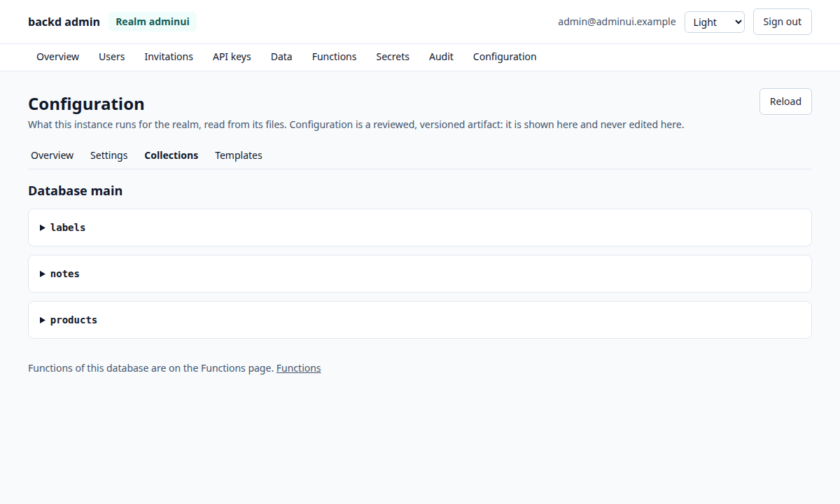Screen dimensions: 840x504
Task: Open the Data page
Action: click(x=281, y=57)
